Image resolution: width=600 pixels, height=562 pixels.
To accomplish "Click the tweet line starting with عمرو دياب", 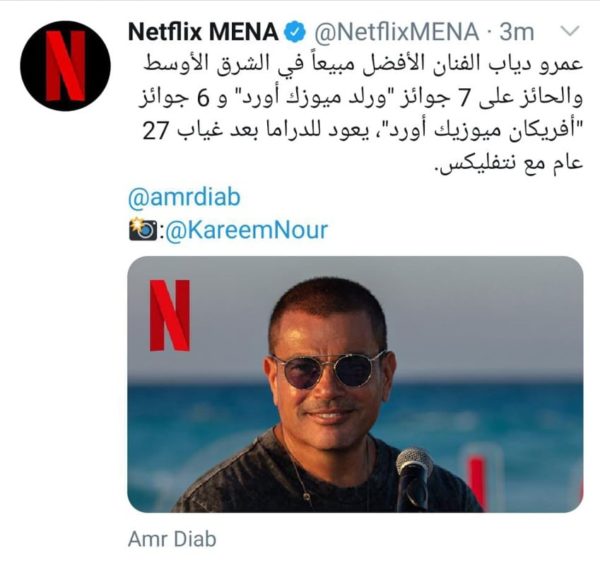I will point(363,64).
